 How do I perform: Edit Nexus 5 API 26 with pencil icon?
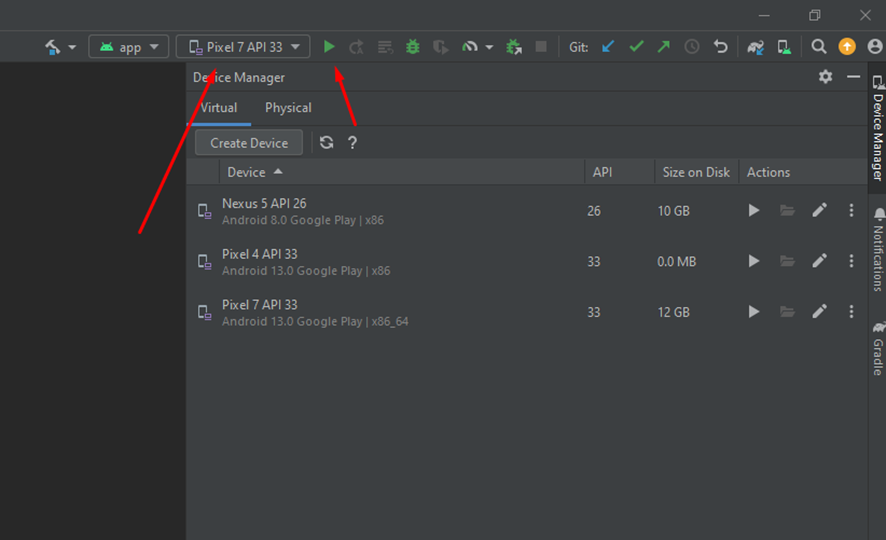(819, 210)
